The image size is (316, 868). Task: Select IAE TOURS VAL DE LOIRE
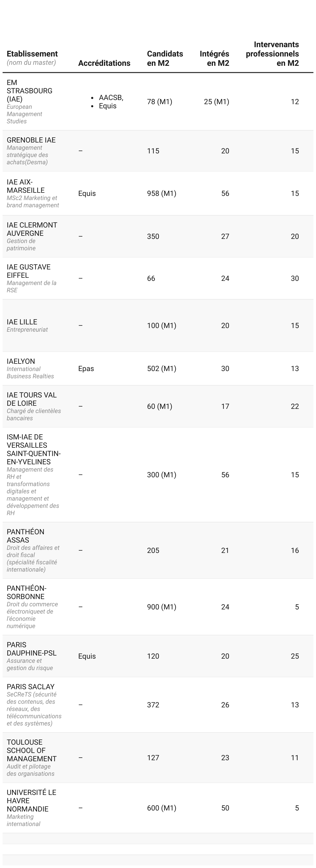tap(32, 399)
